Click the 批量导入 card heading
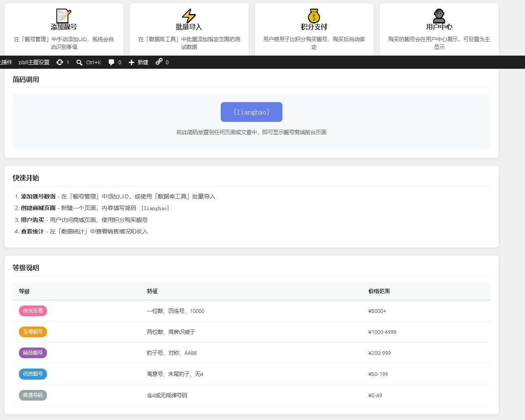Viewport: 525px width, 420px height. 189,27
